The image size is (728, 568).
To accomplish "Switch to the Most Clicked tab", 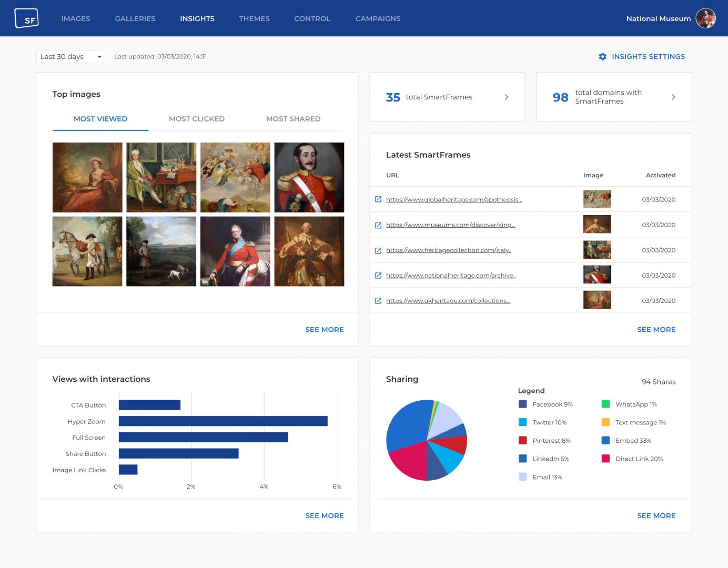I will click(197, 119).
